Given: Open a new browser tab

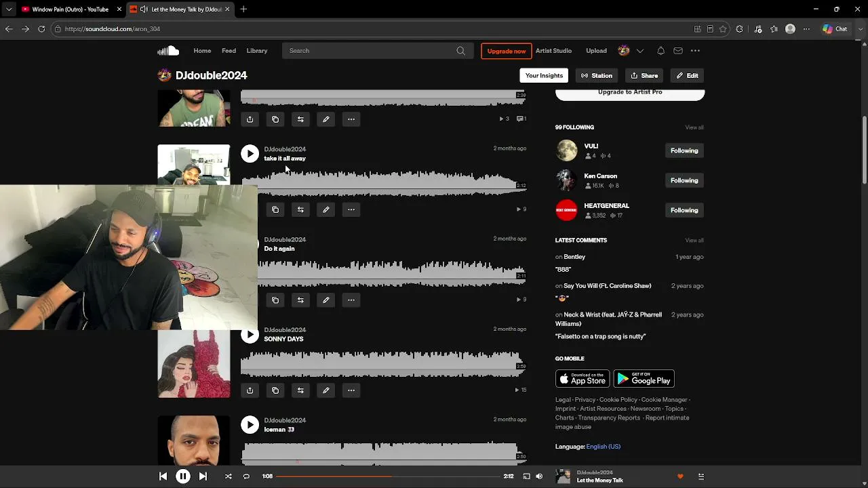Looking at the screenshot, I should [x=243, y=9].
